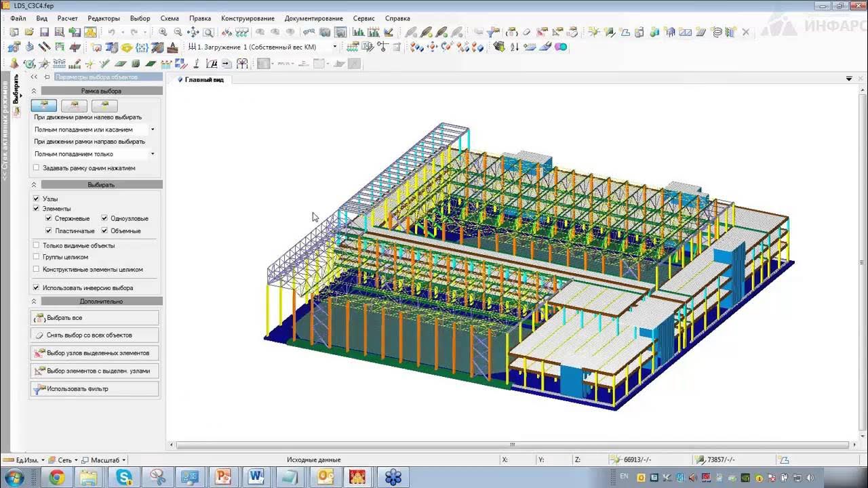Screen dimensions: 868x488
Task: Click the cone-shaped icon in third toolbar
Action: [14, 63]
